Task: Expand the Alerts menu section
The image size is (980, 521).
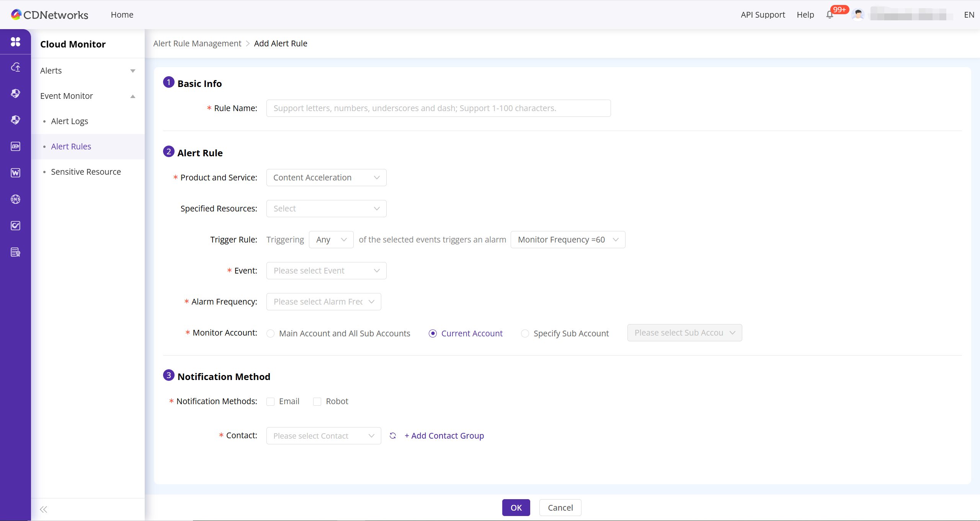Action: [87, 70]
